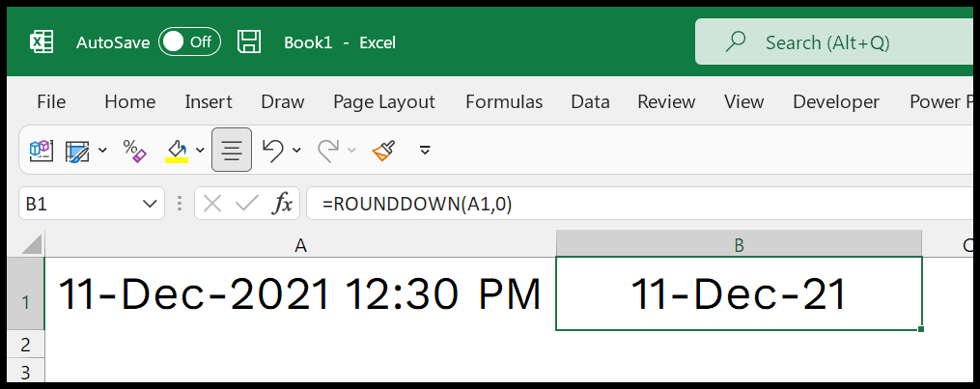Image resolution: width=980 pixels, height=389 pixels.
Task: Switch to the View tab
Action: pos(743,101)
